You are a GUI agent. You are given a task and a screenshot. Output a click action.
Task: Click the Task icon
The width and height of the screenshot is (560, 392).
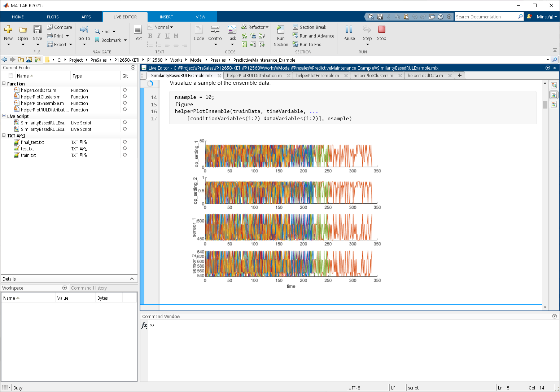point(232,30)
